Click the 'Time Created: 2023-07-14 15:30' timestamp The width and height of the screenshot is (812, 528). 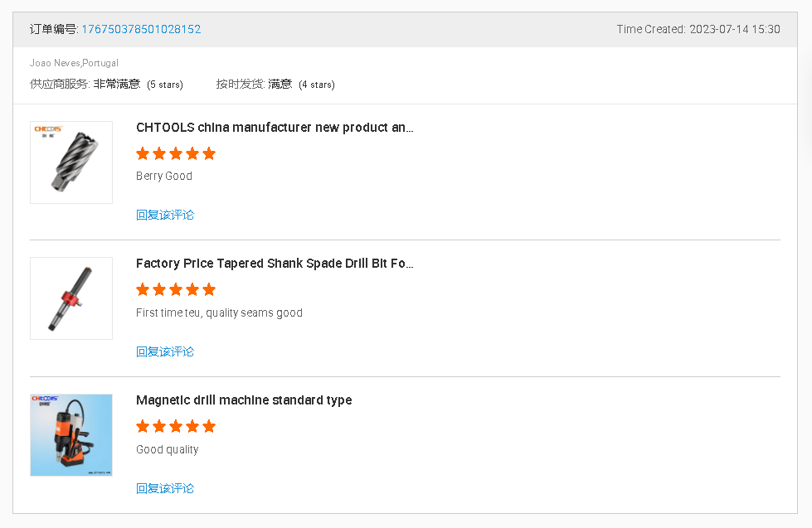pyautogui.click(x=698, y=30)
